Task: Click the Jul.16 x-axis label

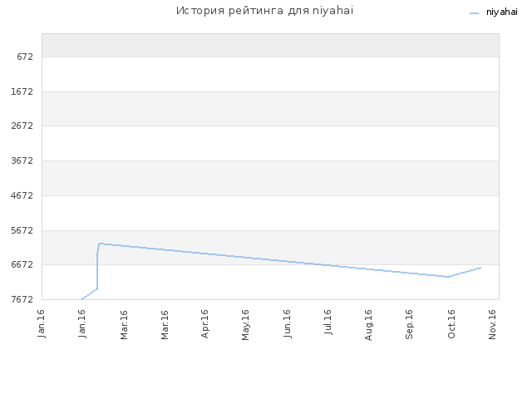Action: click(328, 322)
